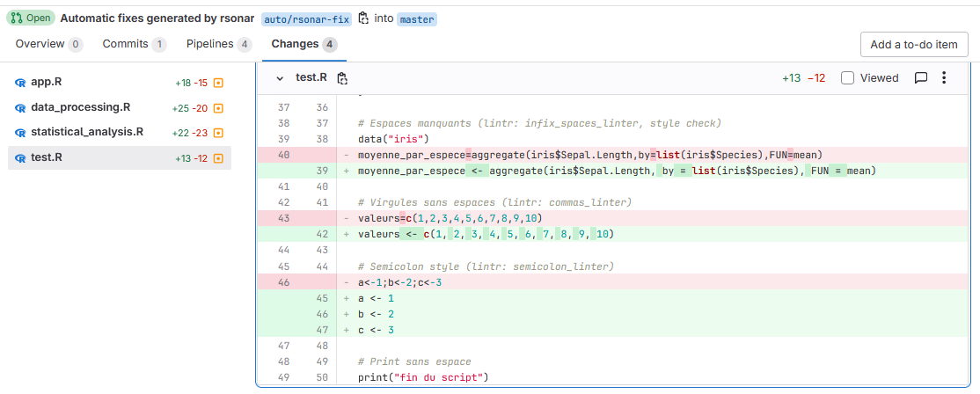The height and width of the screenshot is (394, 980).
Task: Click the comment '# Semicolon style (lintr: semicolon_linter)'
Action: click(x=486, y=266)
